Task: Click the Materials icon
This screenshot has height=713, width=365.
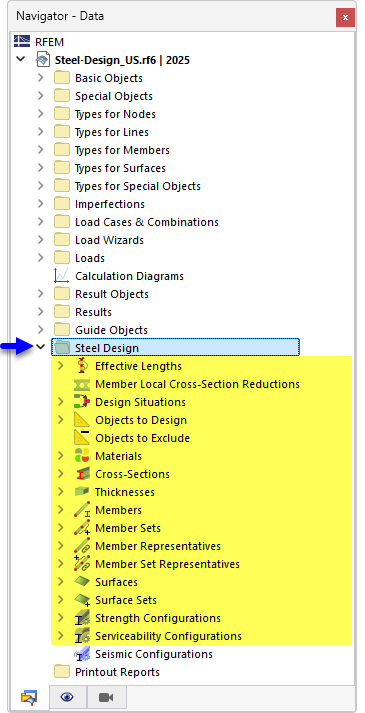Action: [x=82, y=456]
